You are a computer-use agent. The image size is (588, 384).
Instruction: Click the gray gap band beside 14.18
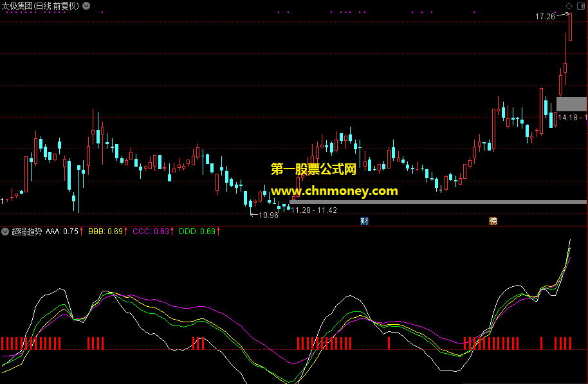click(x=571, y=104)
